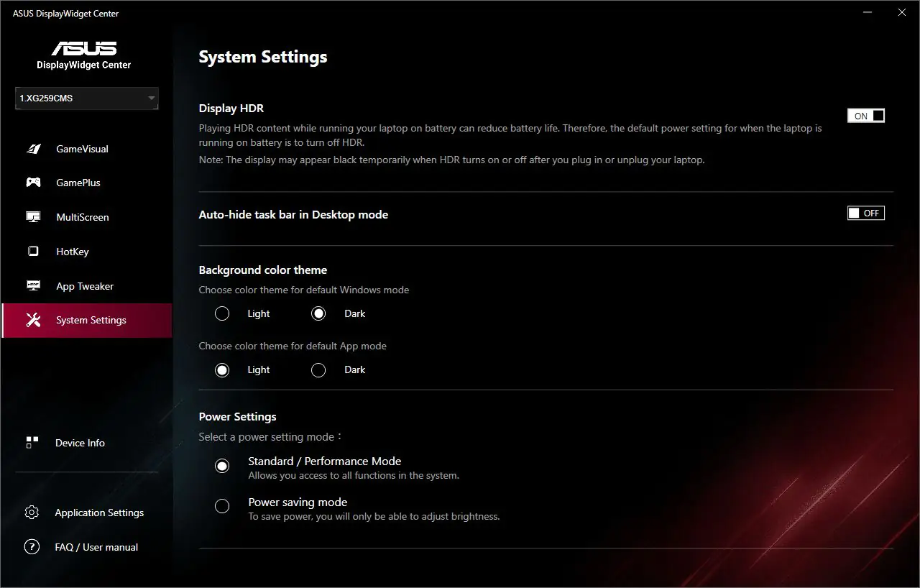Select the GameVisual sidebar icon
This screenshot has height=588, width=920.
33,148
